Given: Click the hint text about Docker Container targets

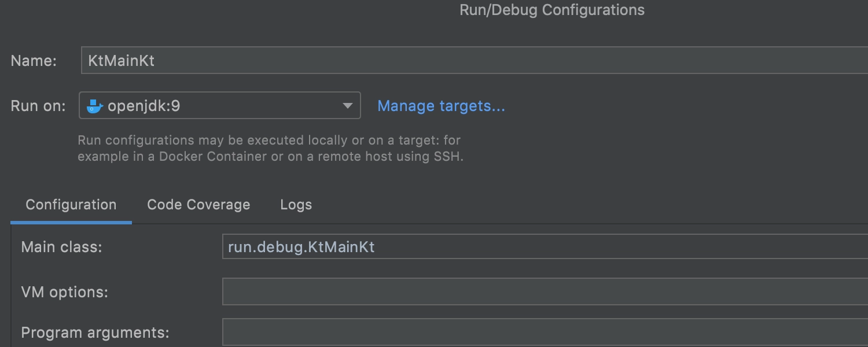Looking at the screenshot, I should [270, 148].
